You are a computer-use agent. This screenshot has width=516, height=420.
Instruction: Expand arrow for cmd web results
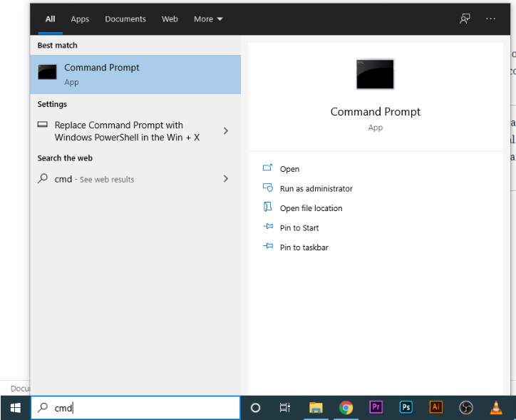pyautogui.click(x=226, y=179)
